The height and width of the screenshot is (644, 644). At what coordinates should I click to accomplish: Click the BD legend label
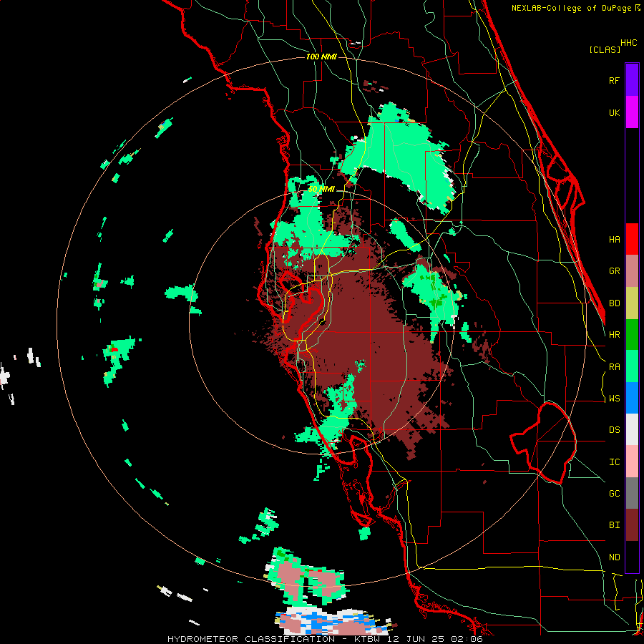coord(614,303)
